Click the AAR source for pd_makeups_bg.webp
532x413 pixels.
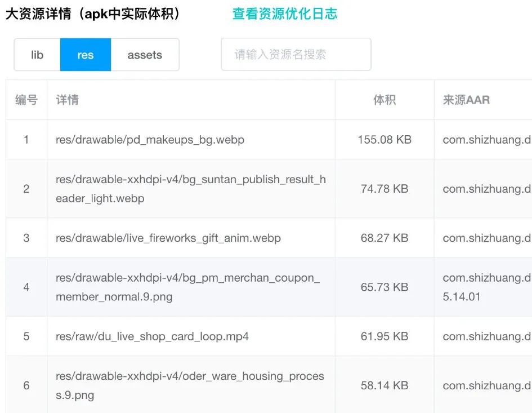(x=487, y=140)
